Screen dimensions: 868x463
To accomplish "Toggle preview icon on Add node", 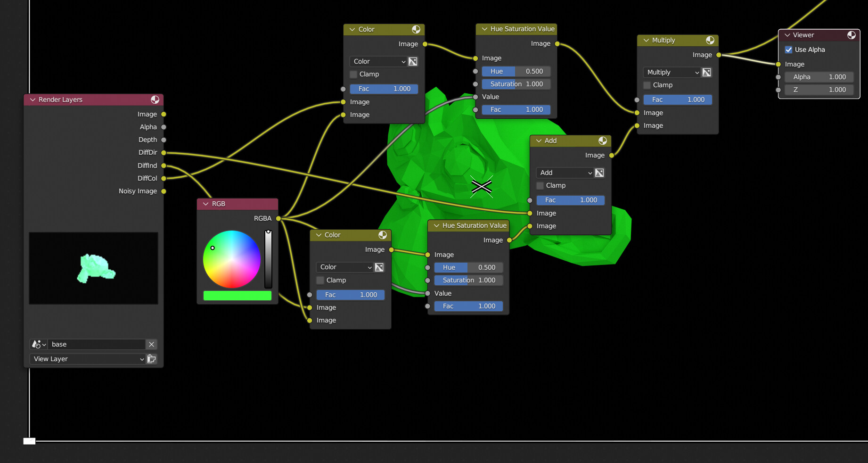I will pos(603,141).
